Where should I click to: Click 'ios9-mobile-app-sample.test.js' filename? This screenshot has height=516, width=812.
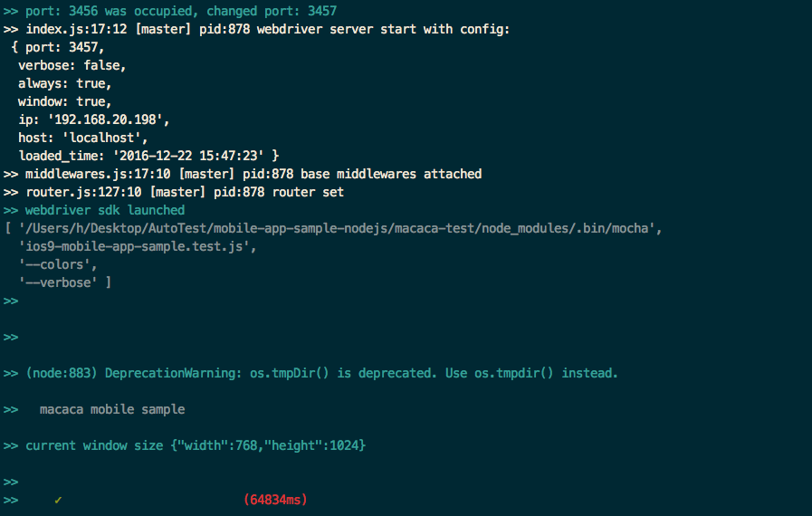pos(134,246)
